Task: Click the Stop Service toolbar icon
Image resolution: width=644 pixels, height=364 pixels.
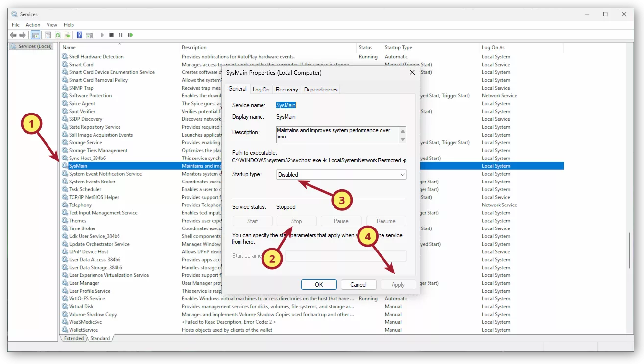Action: pyautogui.click(x=111, y=35)
